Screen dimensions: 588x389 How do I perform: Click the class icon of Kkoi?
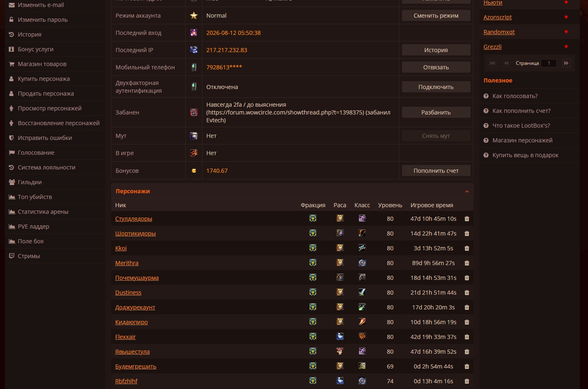[x=362, y=248]
